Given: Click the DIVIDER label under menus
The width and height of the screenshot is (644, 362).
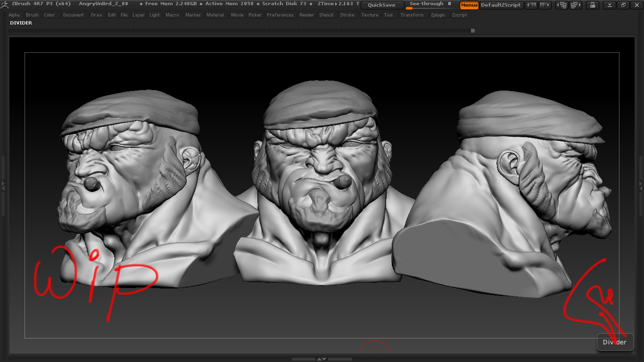Looking at the screenshot, I should (21, 23).
